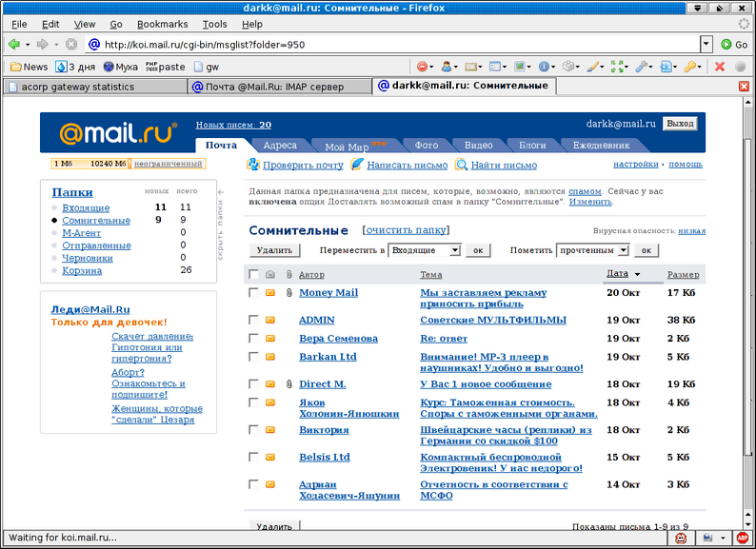
Task: Click the Adblock Plus ABP status icon
Action: tap(743, 538)
